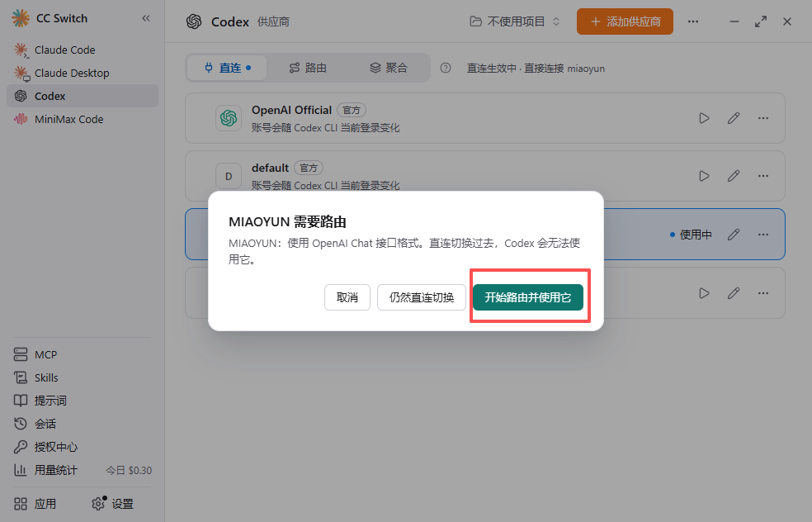The image size is (812, 522).
Task: Switch to the 聚合 tab
Action: click(389, 68)
